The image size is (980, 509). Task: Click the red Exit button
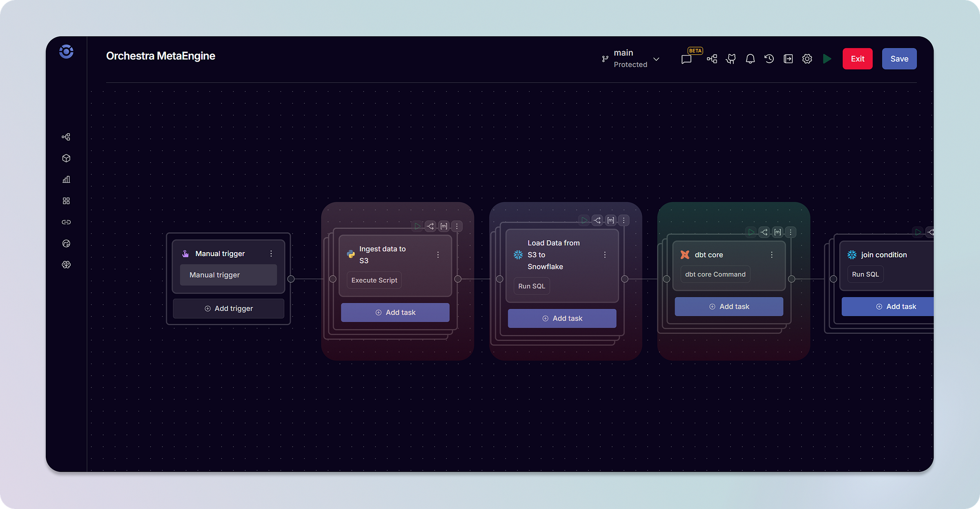857,59
